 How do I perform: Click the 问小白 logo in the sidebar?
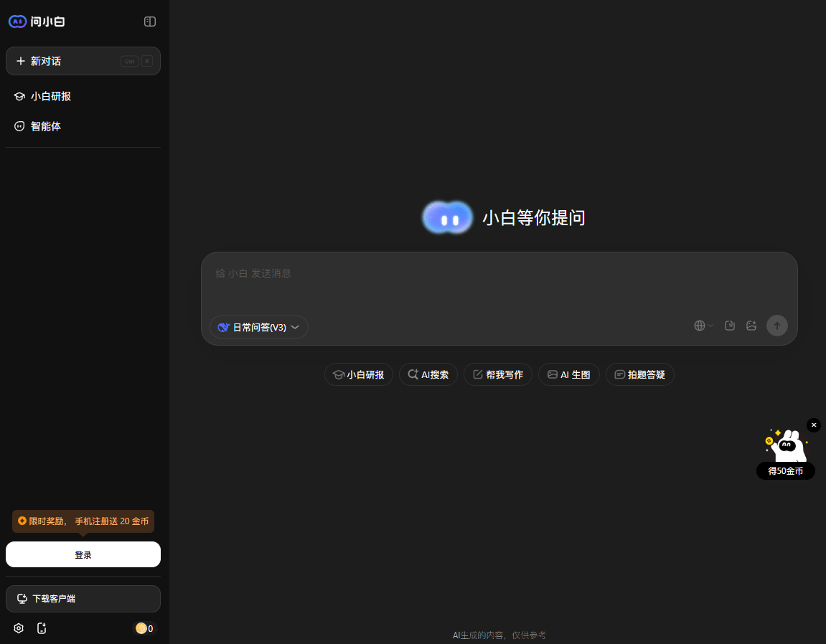(x=37, y=22)
